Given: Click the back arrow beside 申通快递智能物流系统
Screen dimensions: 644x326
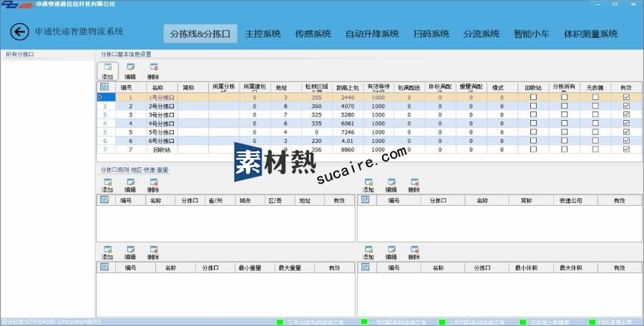Looking at the screenshot, I should [x=19, y=32].
